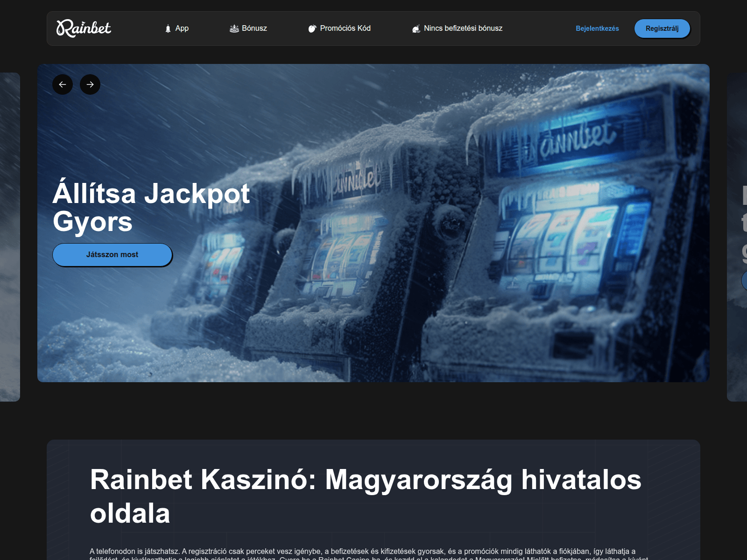
Task: Go to next slide with right arrow
Action: (x=90, y=84)
